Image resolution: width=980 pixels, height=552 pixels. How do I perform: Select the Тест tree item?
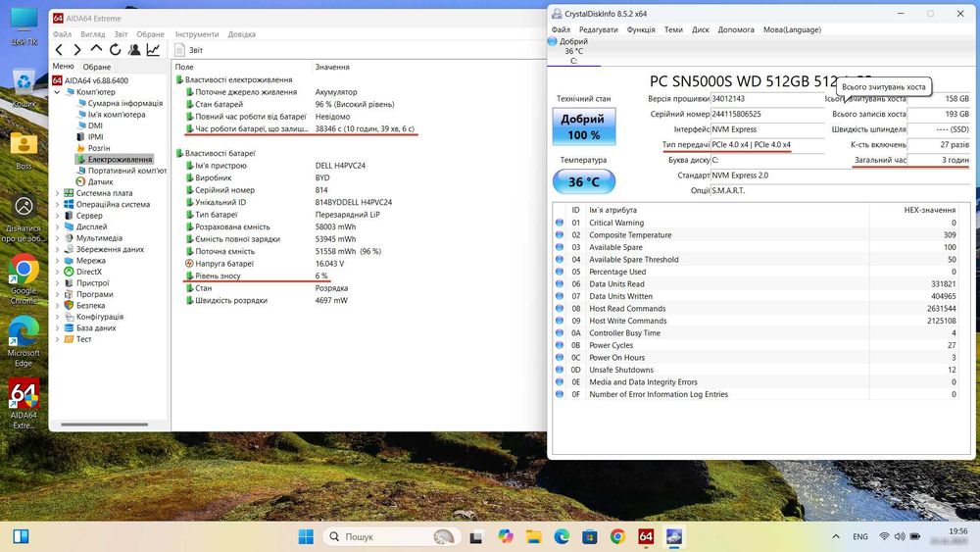click(x=83, y=339)
